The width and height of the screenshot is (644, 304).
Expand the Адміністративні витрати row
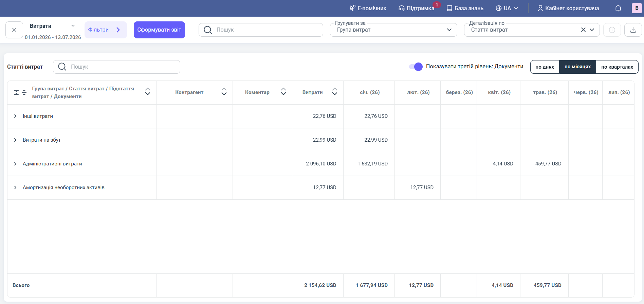pyautogui.click(x=15, y=164)
